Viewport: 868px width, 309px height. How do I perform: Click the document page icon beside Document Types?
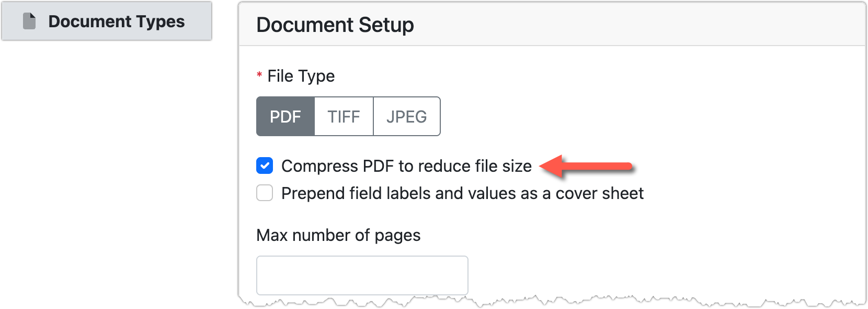pos(29,21)
